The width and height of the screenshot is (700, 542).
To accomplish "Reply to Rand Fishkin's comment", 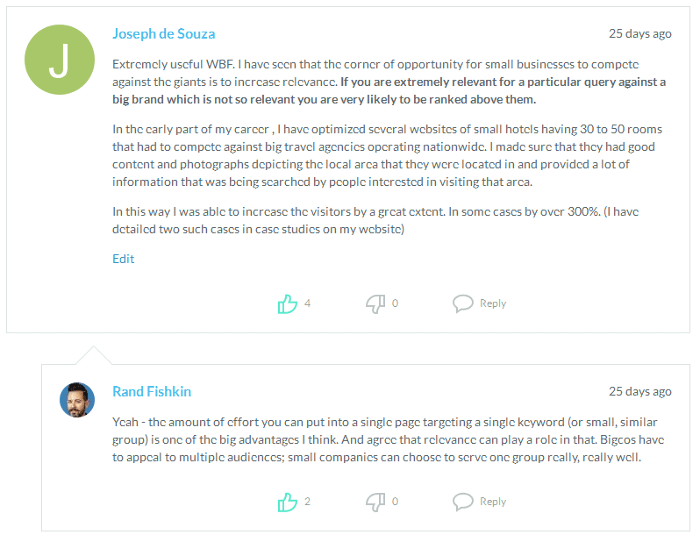I will pos(493,501).
